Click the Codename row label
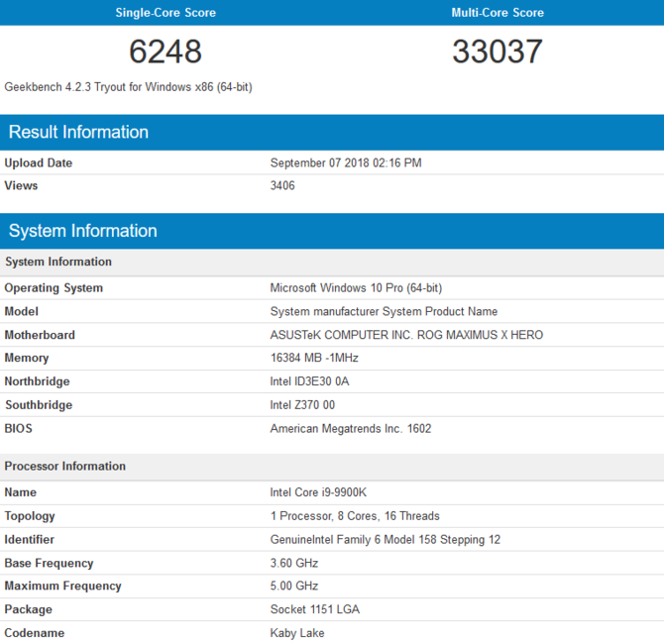664x644 pixels. click(35, 633)
